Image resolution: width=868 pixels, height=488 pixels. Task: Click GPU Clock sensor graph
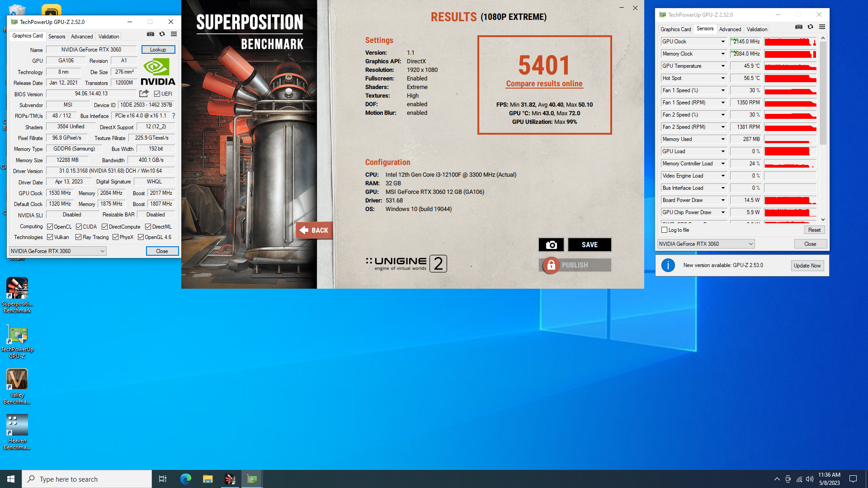point(790,42)
